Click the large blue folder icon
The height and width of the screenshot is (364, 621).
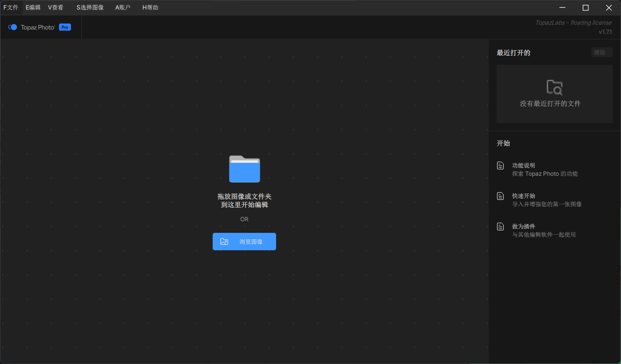pos(245,169)
